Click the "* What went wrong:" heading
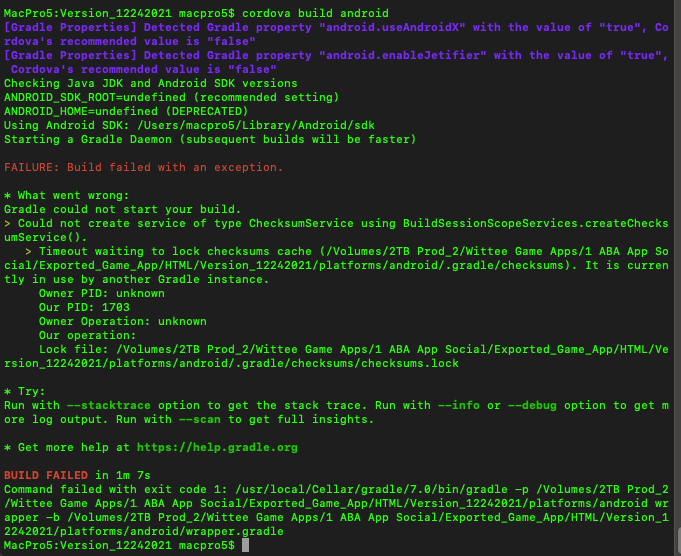This screenshot has height=556, width=681. [66, 195]
